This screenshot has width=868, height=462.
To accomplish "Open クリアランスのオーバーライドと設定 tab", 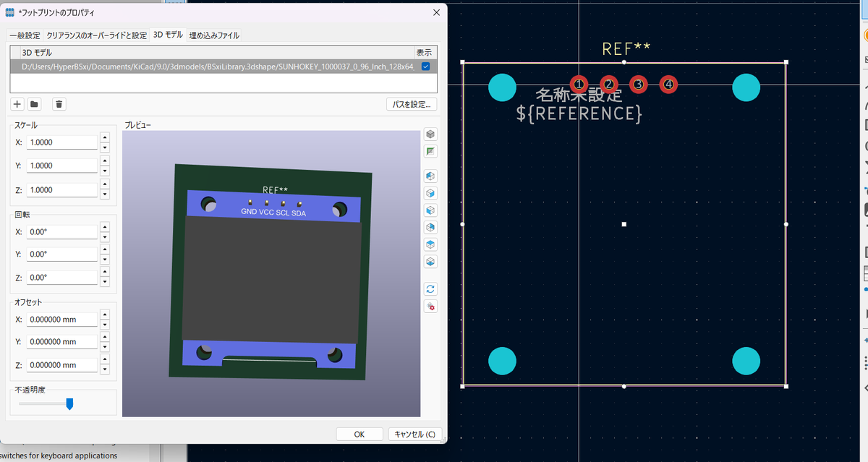I will pos(96,35).
